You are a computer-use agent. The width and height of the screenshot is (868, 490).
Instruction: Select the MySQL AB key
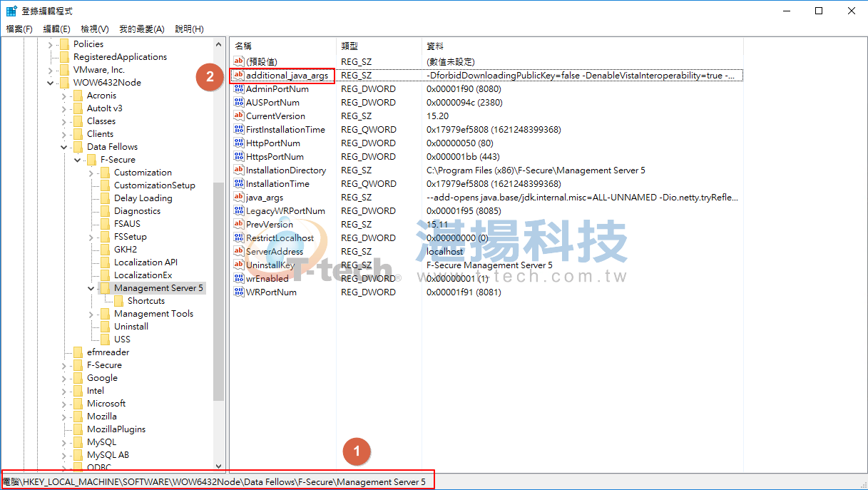[108, 455]
